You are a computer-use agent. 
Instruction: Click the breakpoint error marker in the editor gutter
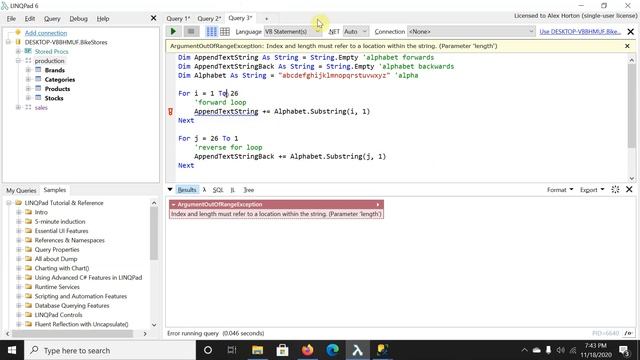[x=171, y=111]
